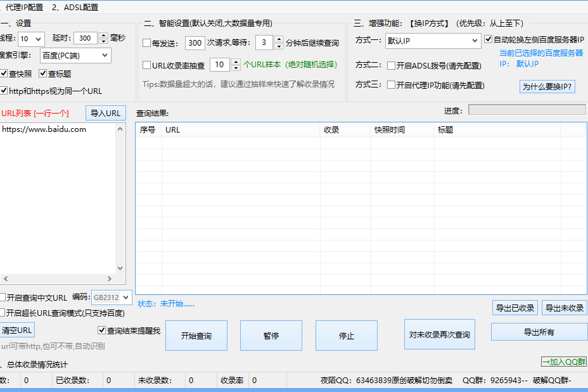The height and width of the screenshot is (392, 588).
Task: Toggle 查询结束提醒我 checkbox
Action: point(101,330)
